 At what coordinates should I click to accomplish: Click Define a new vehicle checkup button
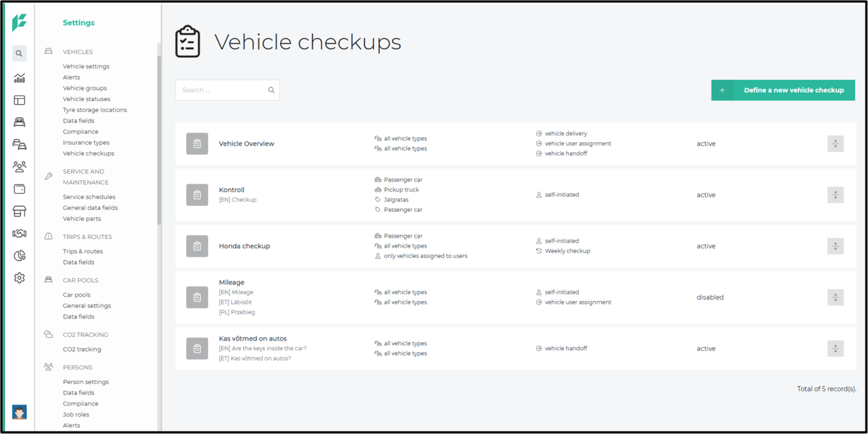783,90
